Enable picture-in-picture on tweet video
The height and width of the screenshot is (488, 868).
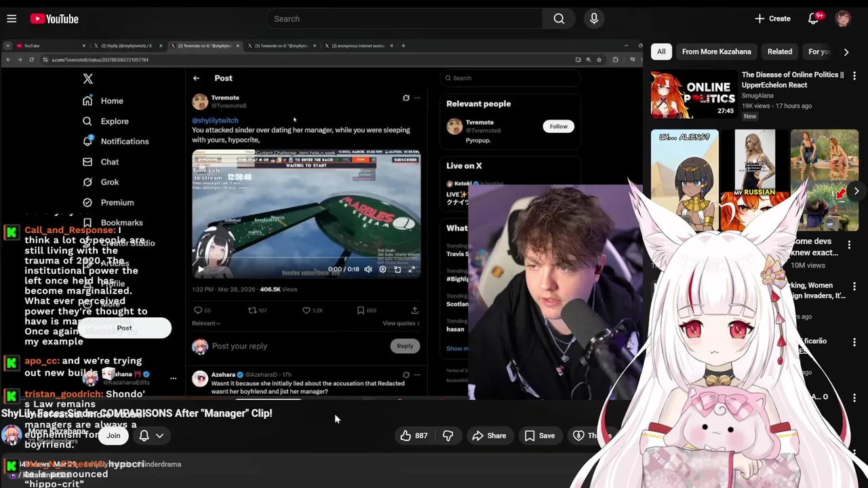pyautogui.click(x=397, y=269)
